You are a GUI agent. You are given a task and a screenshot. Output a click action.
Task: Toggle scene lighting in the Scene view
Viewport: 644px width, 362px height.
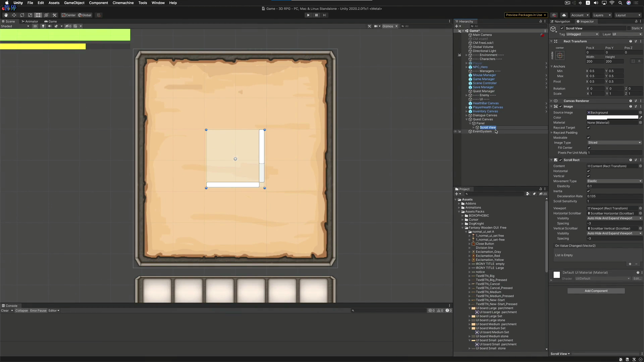[43, 26]
